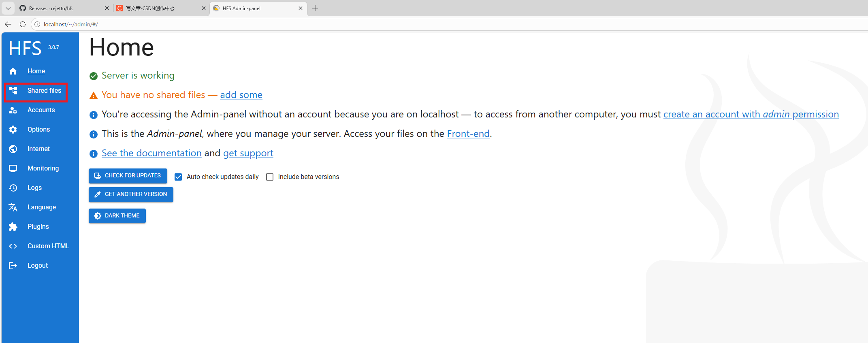
Task: Open Shared files in the sidebar
Action: pos(44,91)
